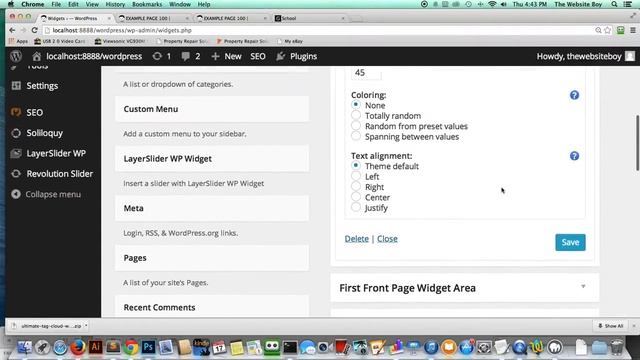Select Justify text alignment
The width and height of the screenshot is (640, 360).
click(x=356, y=207)
